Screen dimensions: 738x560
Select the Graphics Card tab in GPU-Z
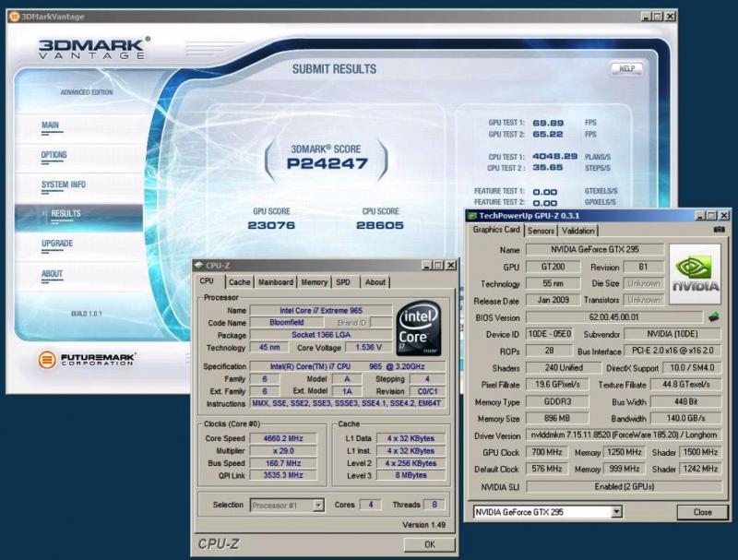click(x=496, y=230)
